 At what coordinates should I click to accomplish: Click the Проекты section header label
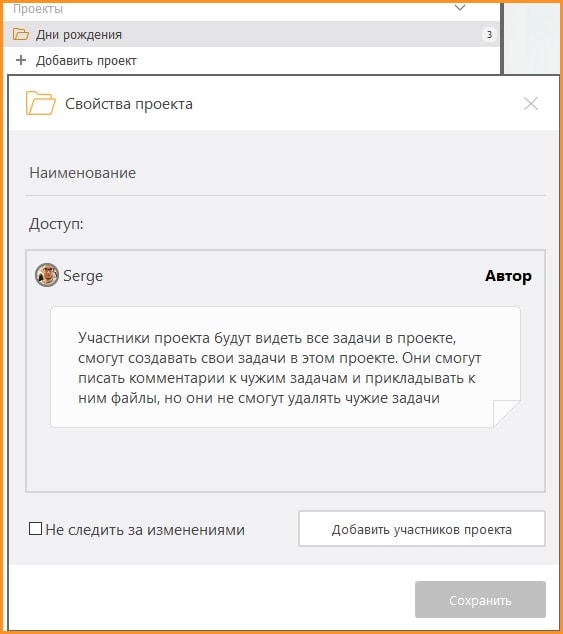tap(38, 8)
